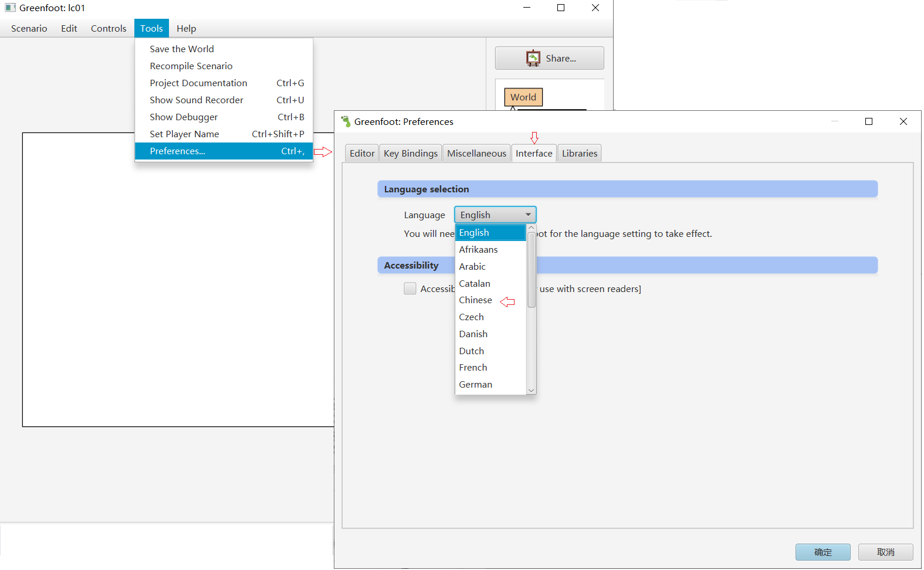Click the Greenfoot footprint icon in Preferences title

(x=346, y=121)
